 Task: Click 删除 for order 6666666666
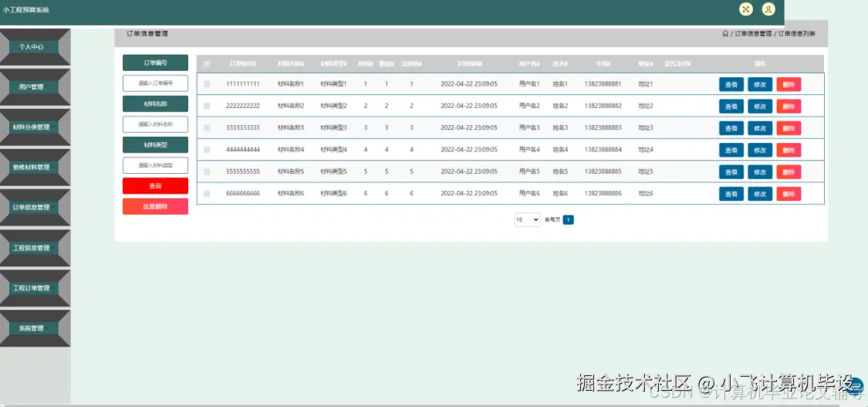789,195
